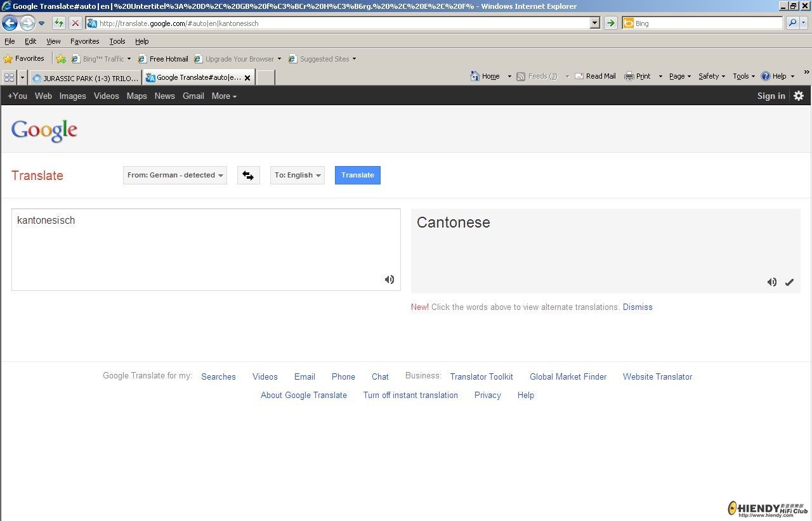Screen dimensions: 812x521
Task: Click in the source text box
Action: tap(206, 249)
